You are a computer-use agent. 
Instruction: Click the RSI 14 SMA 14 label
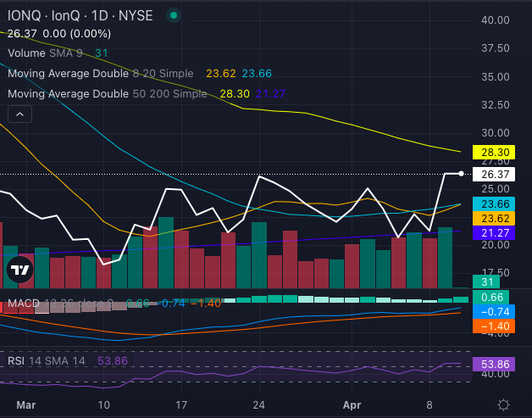(47, 360)
